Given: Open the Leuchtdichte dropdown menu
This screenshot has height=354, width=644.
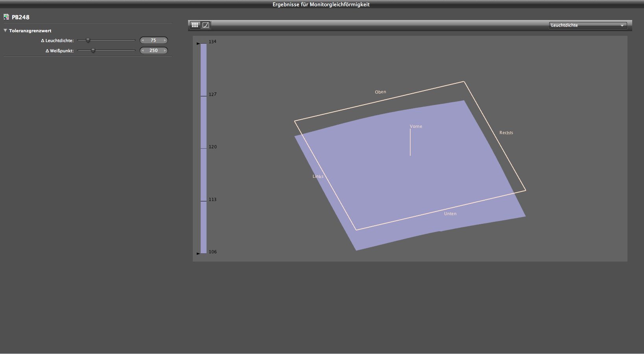Looking at the screenshot, I should coord(588,26).
